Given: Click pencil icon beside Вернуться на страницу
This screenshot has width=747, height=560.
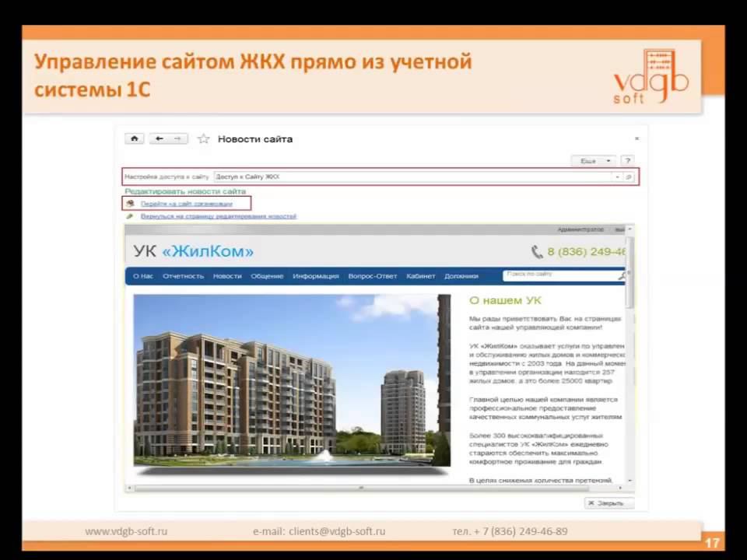Looking at the screenshot, I should point(130,216).
